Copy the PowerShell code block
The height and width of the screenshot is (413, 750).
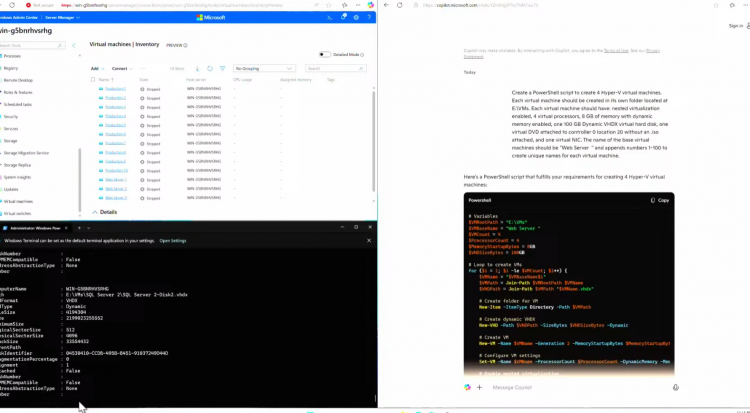pos(660,201)
